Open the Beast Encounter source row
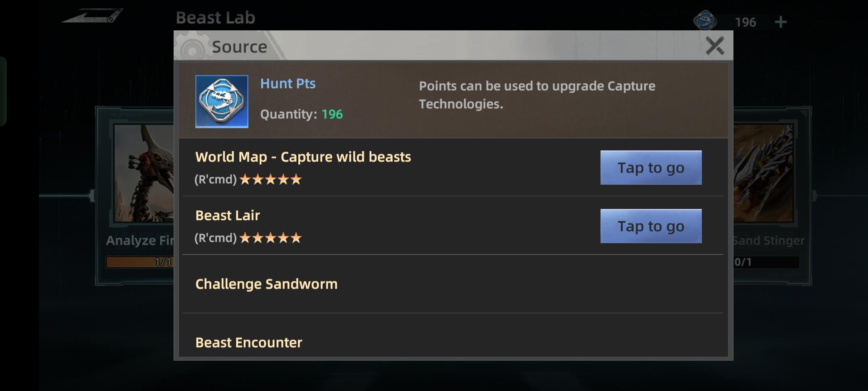 (x=248, y=342)
